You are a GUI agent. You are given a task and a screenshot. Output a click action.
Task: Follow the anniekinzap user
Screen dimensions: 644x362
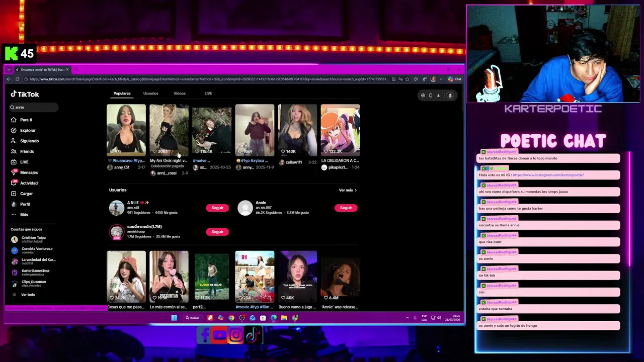217,232
